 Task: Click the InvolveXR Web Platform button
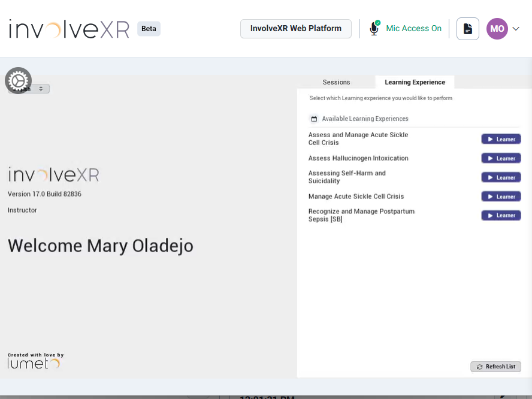point(296,29)
